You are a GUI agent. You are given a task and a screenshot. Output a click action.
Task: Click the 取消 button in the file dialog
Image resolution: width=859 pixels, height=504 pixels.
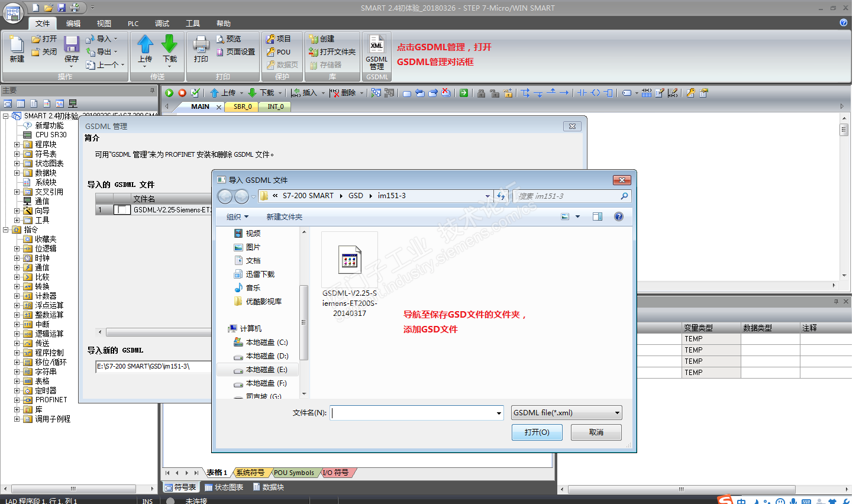596,432
